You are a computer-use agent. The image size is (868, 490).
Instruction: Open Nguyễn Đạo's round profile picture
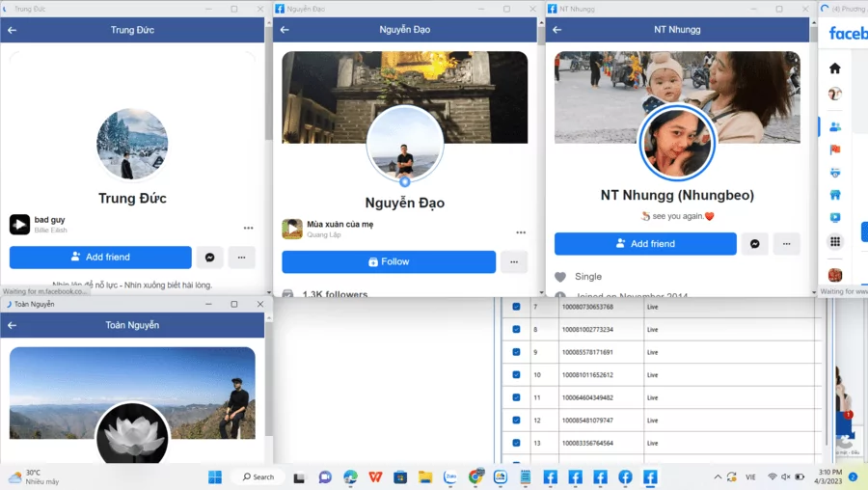point(405,144)
